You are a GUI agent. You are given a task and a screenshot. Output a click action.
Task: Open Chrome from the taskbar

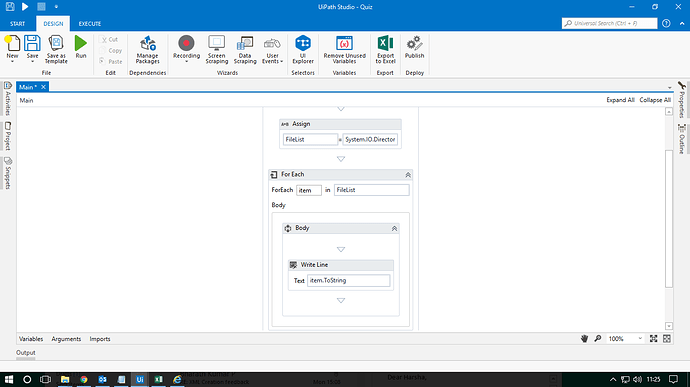click(83, 380)
